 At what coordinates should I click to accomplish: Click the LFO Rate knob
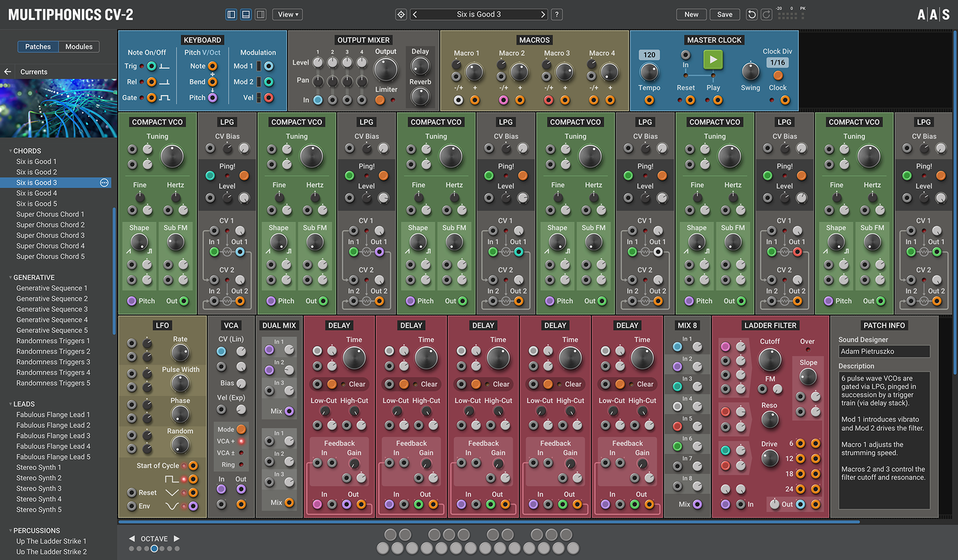pyautogui.click(x=180, y=352)
